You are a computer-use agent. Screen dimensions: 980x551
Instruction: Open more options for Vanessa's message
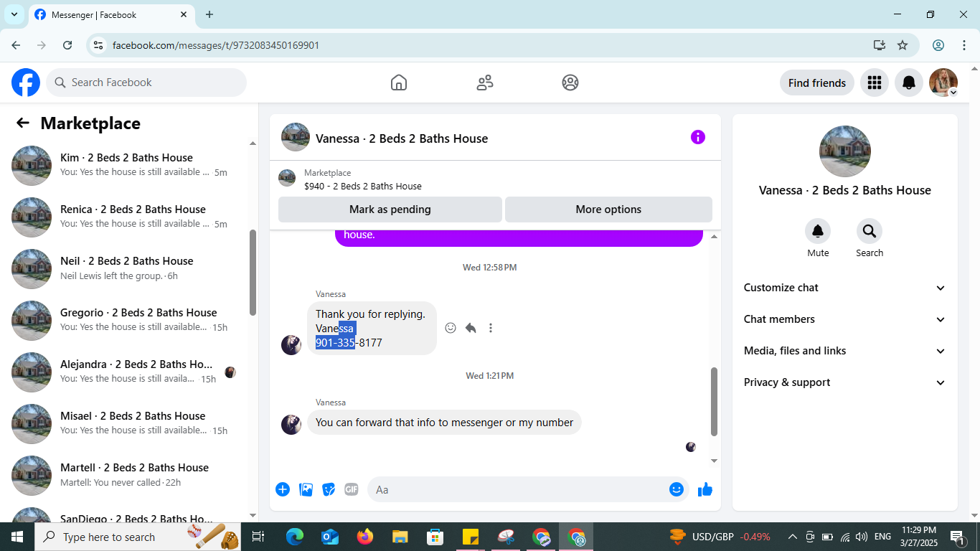click(491, 328)
